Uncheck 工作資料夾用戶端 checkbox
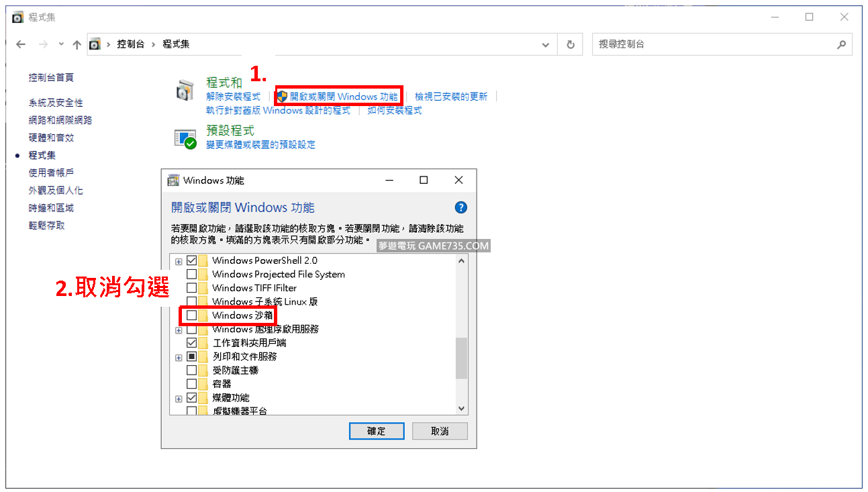Screen dimensions: 868x492 coord(192,342)
